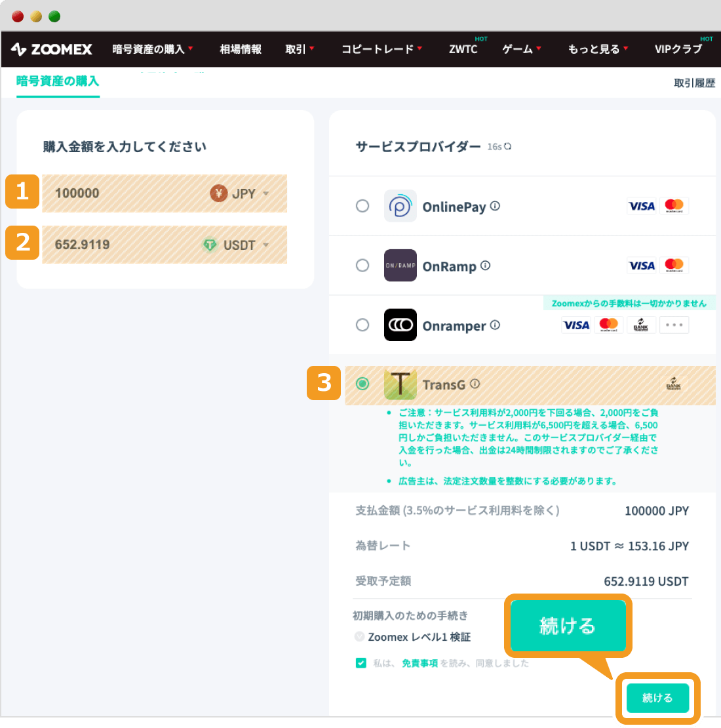Expand the ゲーム navigation menu
Viewport: 721px width, 728px height.
[522, 49]
